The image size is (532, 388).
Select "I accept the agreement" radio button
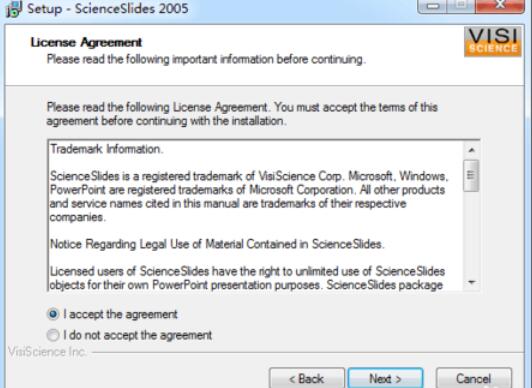(53, 314)
